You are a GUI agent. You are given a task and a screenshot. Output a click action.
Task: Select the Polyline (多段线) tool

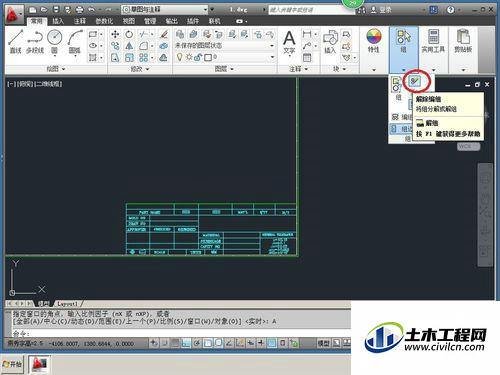[x=35, y=41]
